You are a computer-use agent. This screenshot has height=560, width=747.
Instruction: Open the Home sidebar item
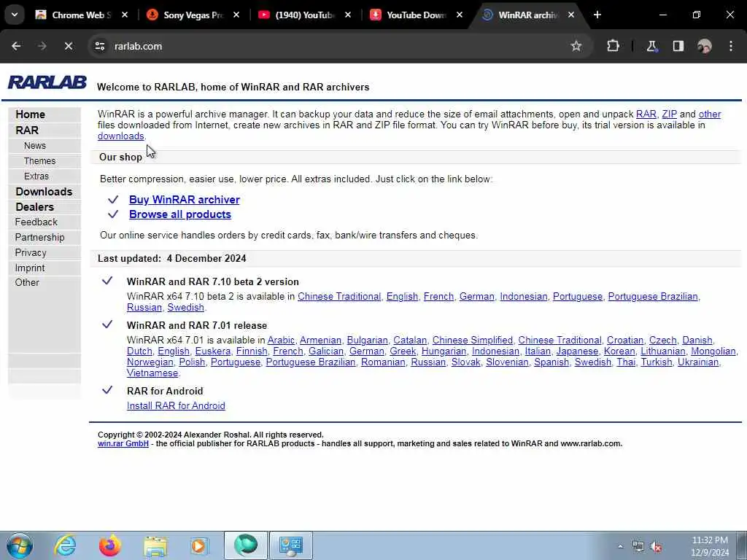31,114
